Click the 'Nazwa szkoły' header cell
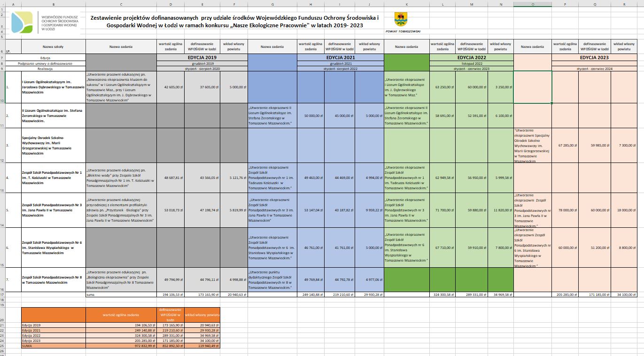Image resolution: width=644 pixels, height=356 pixels. click(x=53, y=46)
